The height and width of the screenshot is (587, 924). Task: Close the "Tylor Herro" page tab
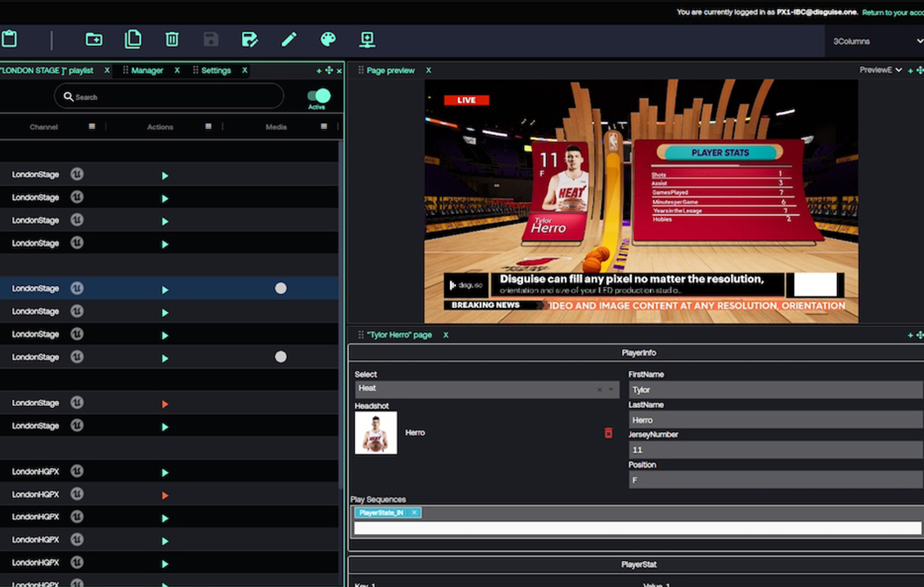pos(446,335)
